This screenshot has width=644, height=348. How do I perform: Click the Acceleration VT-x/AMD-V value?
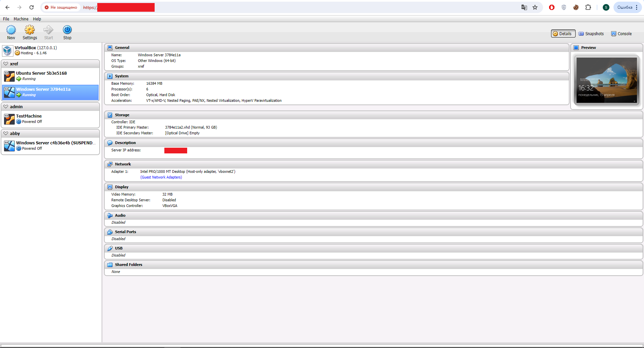click(x=214, y=100)
